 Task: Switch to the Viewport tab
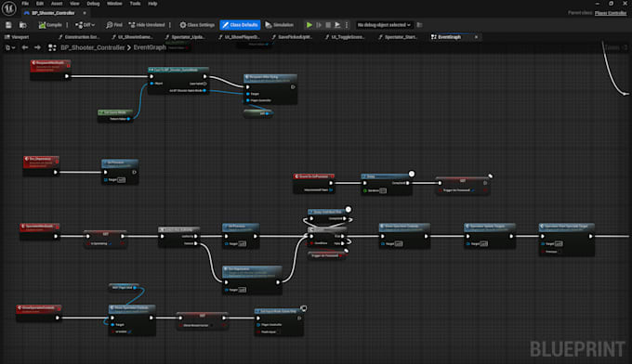tap(17, 37)
